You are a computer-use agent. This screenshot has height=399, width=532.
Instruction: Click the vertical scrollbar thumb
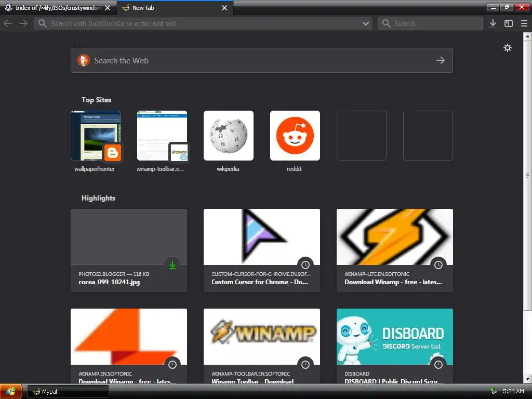click(527, 176)
